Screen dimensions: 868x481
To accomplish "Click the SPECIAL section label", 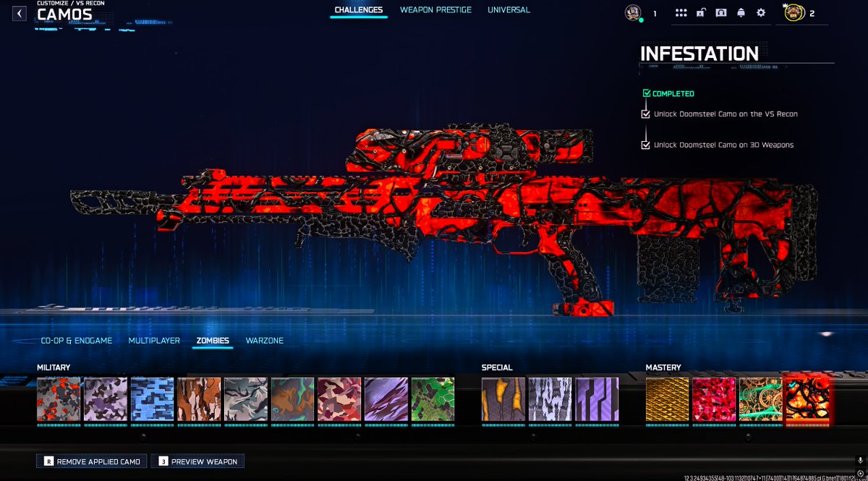I will click(497, 367).
